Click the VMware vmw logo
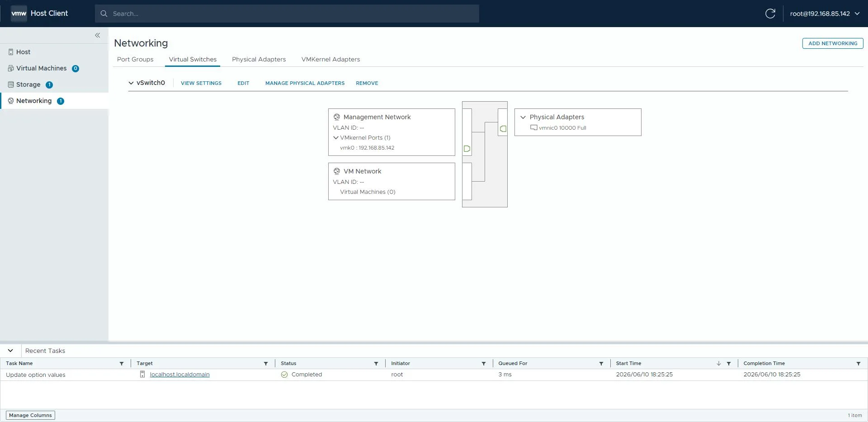868x422 pixels. click(19, 14)
